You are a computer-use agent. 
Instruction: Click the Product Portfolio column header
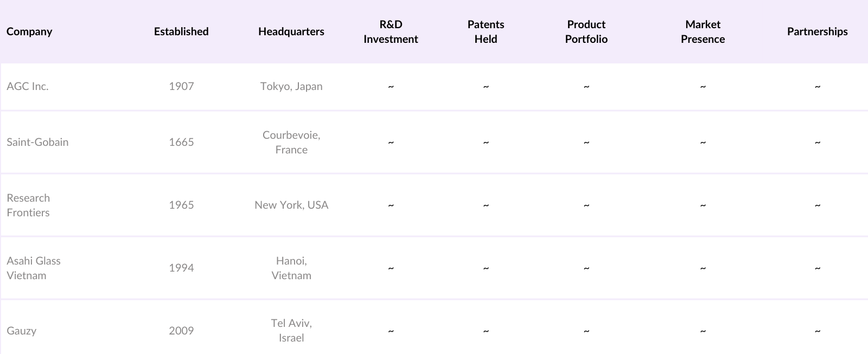pyautogui.click(x=586, y=31)
